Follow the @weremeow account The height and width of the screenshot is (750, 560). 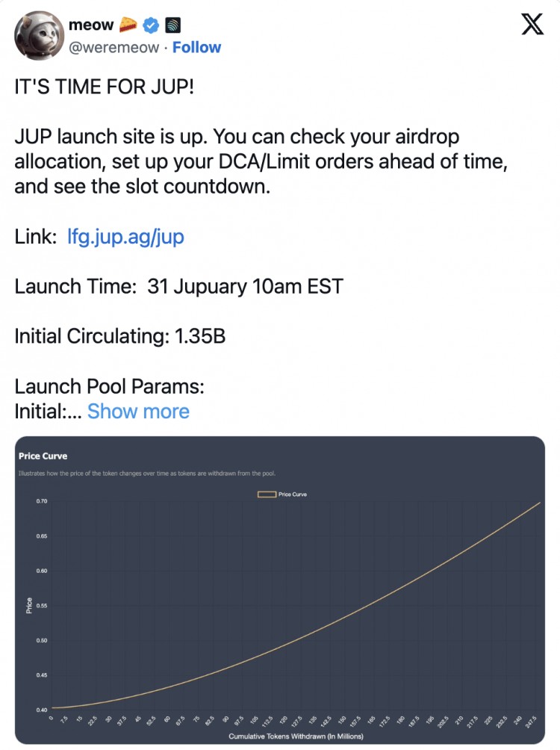point(196,46)
